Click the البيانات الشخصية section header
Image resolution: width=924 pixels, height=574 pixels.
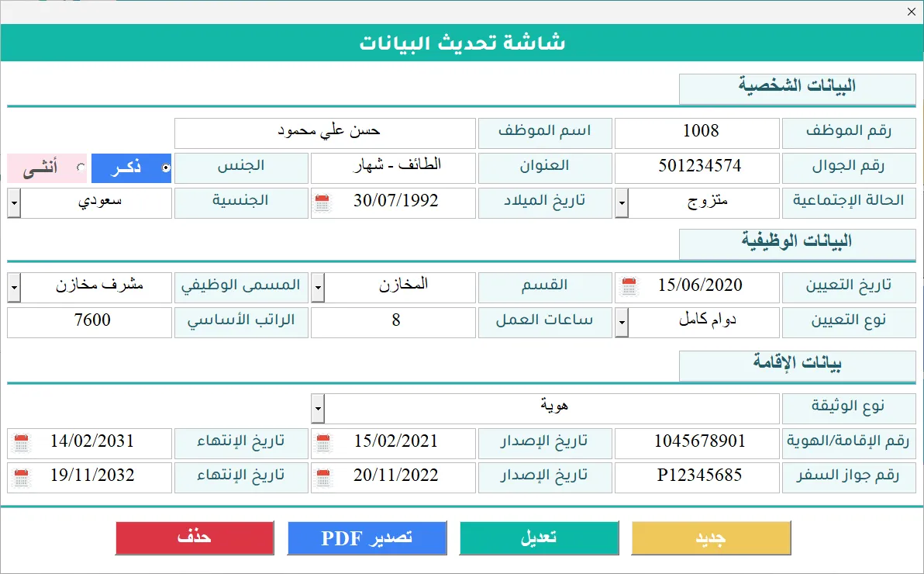point(798,89)
